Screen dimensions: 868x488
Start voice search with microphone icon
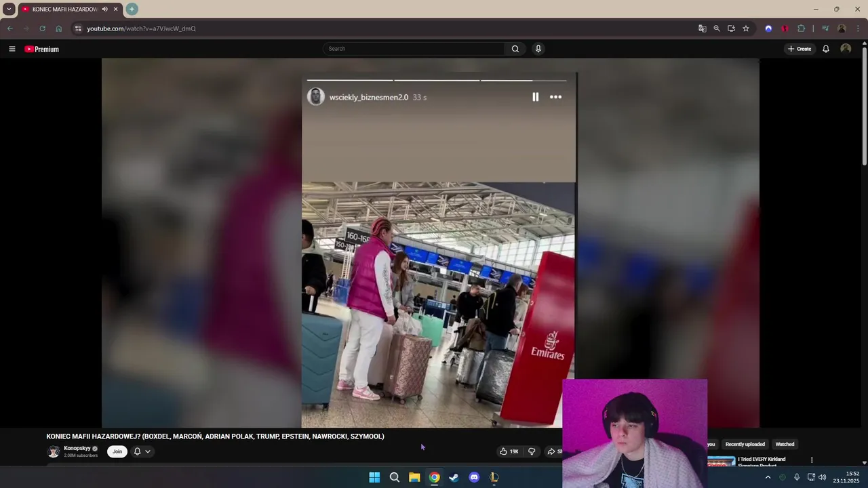(x=538, y=49)
